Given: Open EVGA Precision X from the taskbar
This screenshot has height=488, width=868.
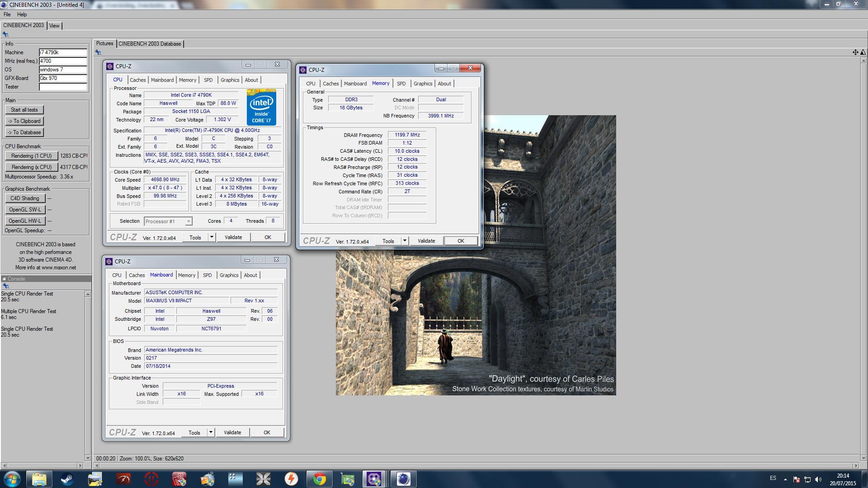Looking at the screenshot, I should pos(263,479).
